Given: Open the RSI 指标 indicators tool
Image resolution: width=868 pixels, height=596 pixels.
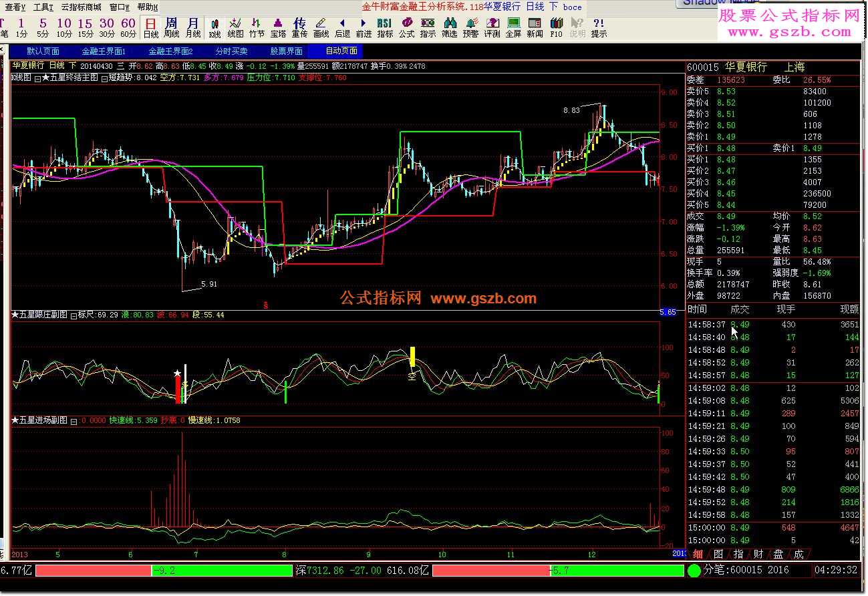Looking at the screenshot, I should click(385, 27).
